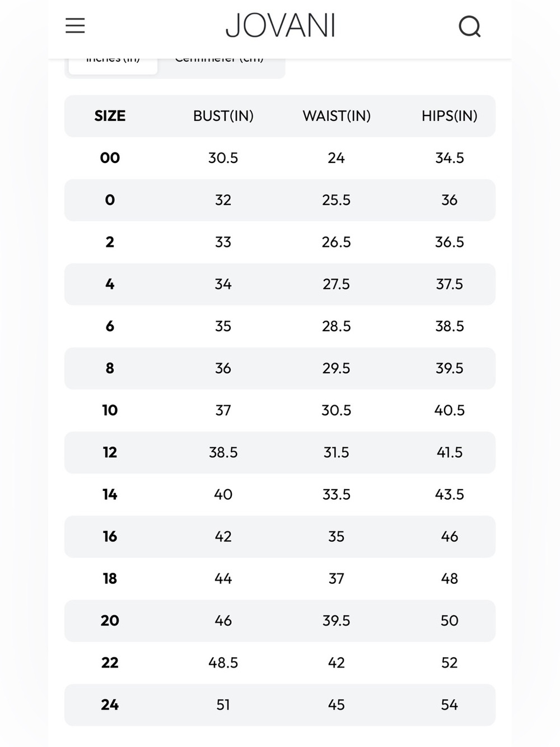Screen dimensions: 560x747
Task: Select bust value 48.5 for size 22
Action: [x=223, y=662]
